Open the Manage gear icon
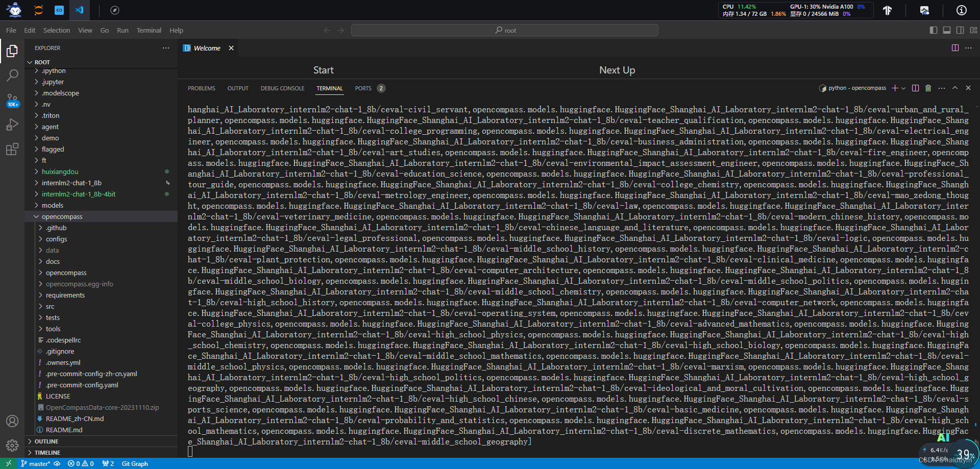Image resolution: width=980 pixels, height=469 pixels. pos(12,446)
